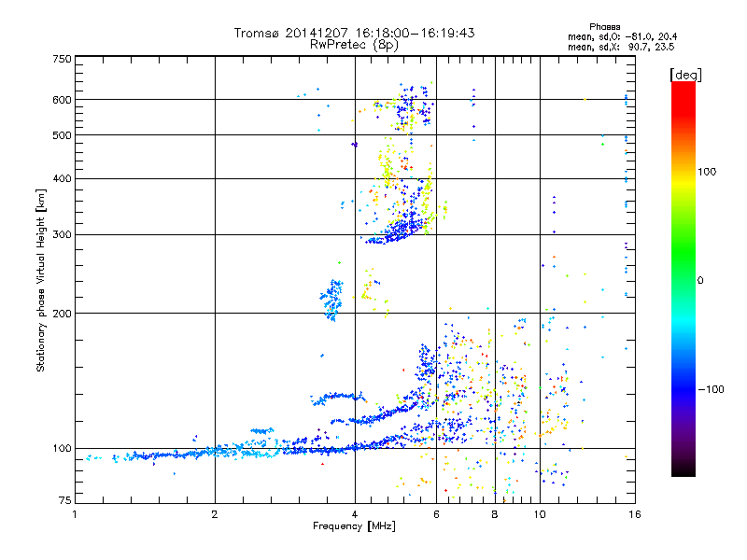Click the 'Frequency [MHz]' axis title
747x560 pixels.
click(x=354, y=526)
